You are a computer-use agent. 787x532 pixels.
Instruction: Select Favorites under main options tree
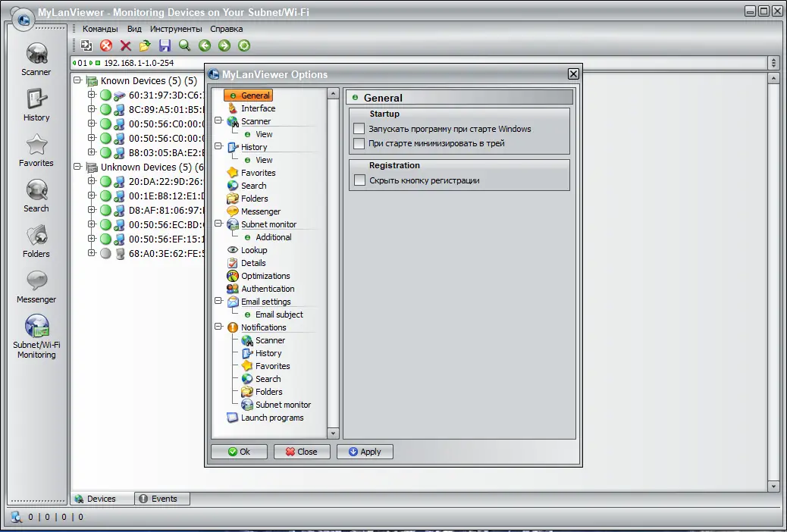click(x=258, y=173)
